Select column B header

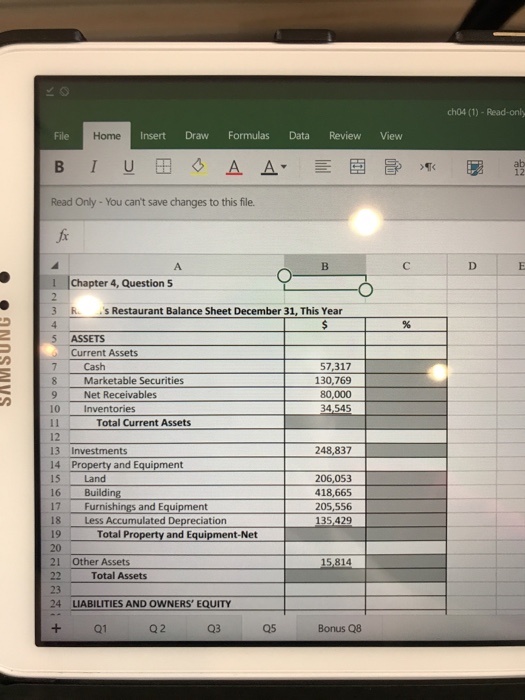(x=325, y=266)
